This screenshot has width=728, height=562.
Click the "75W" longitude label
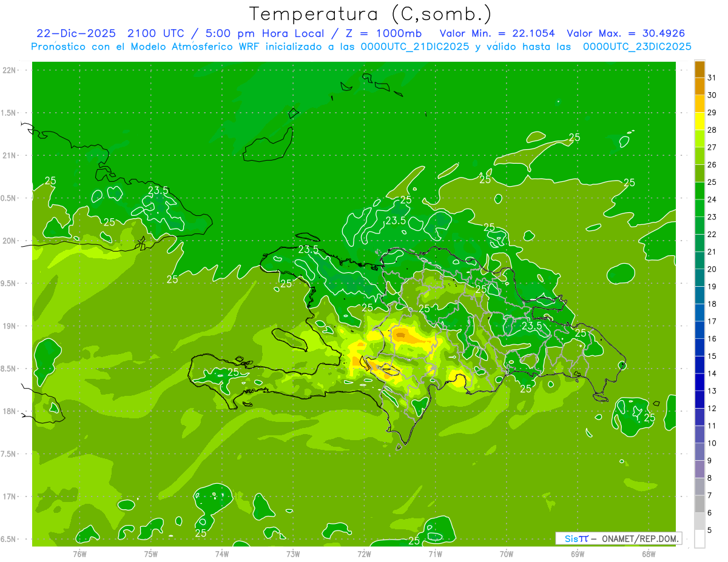[151, 554]
